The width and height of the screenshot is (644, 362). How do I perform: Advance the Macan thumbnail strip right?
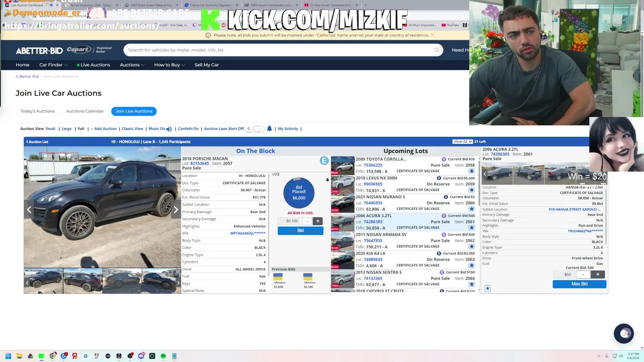178,283
